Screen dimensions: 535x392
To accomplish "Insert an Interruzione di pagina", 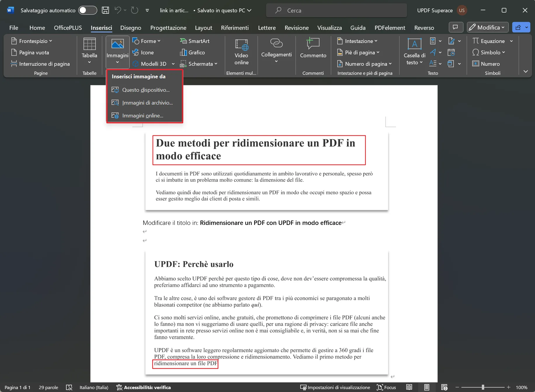I will (x=40, y=64).
